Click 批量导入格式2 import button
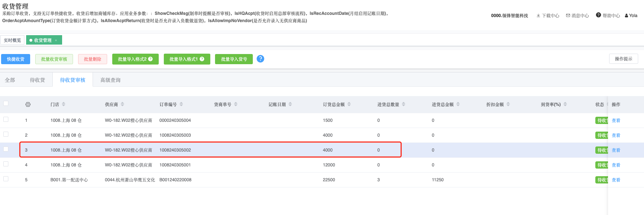This screenshot has width=644, height=215. pyautogui.click(x=135, y=59)
